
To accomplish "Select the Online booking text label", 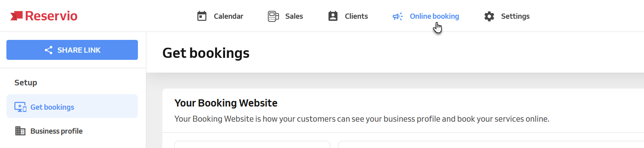I will point(434,16).
